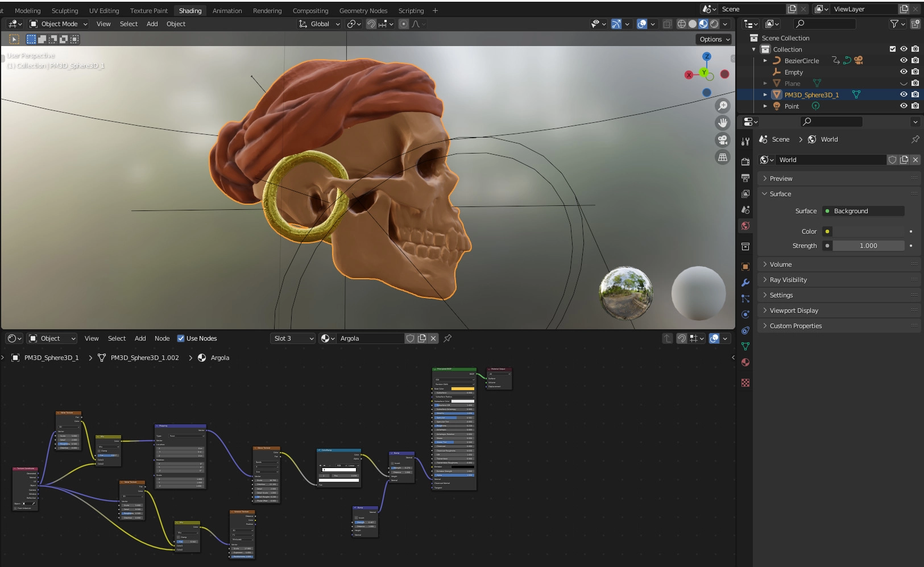The image size is (924, 567).
Task: Open the Modifiers wrench properties tab
Action: pyautogui.click(x=745, y=283)
